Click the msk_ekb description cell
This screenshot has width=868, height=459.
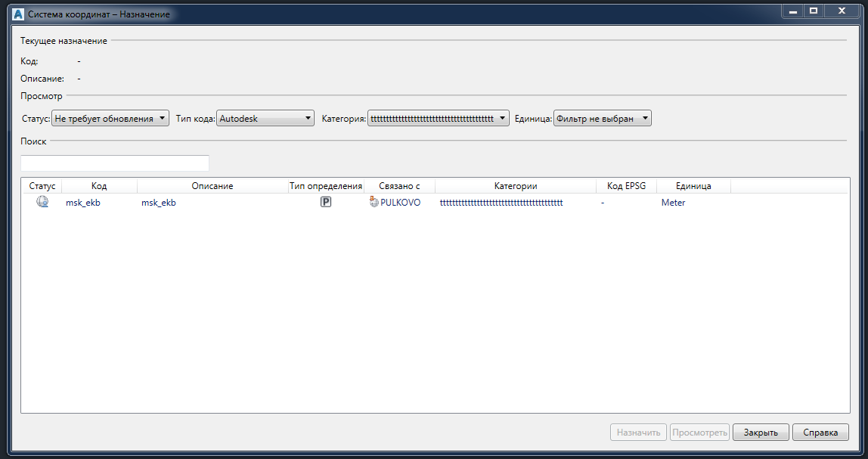click(159, 203)
